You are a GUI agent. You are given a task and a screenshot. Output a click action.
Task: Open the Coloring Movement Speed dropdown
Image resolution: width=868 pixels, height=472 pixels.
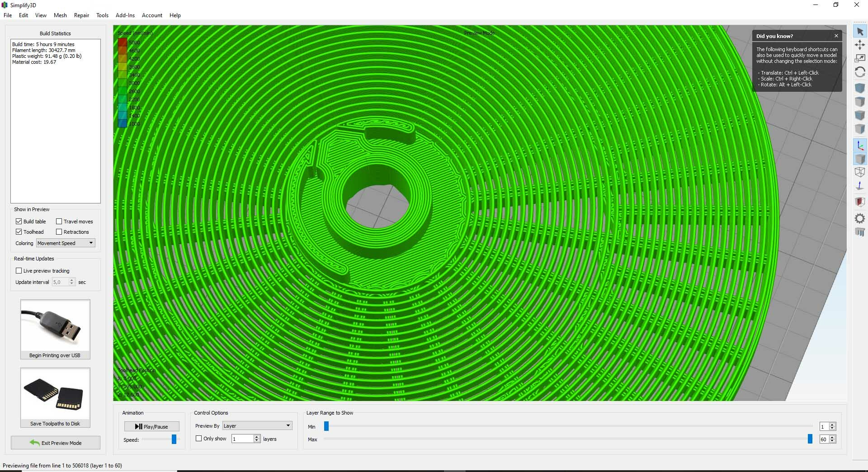point(66,243)
